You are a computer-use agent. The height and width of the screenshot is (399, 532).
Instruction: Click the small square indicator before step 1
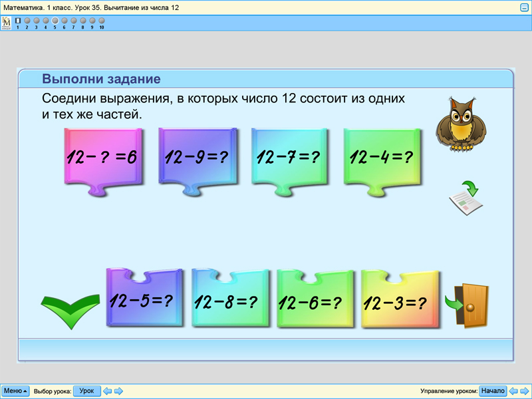(x=18, y=21)
